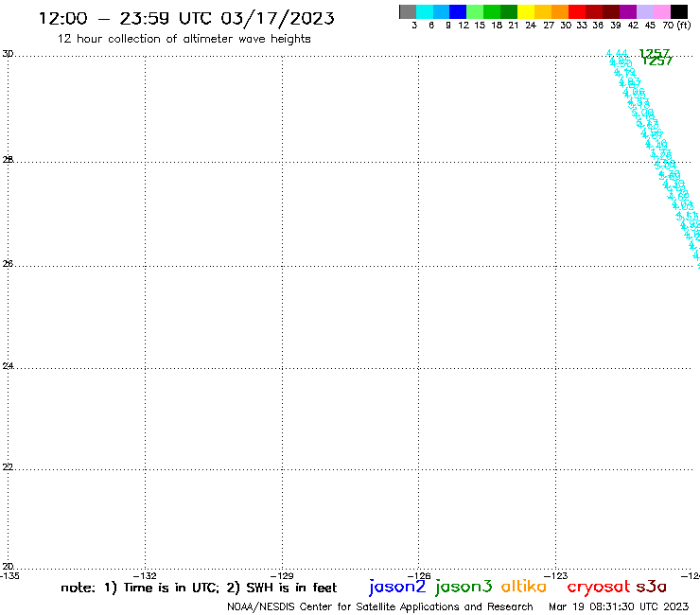
Task: Click the '2) SWH is in feet' note
Action: pyautogui.click(x=282, y=588)
